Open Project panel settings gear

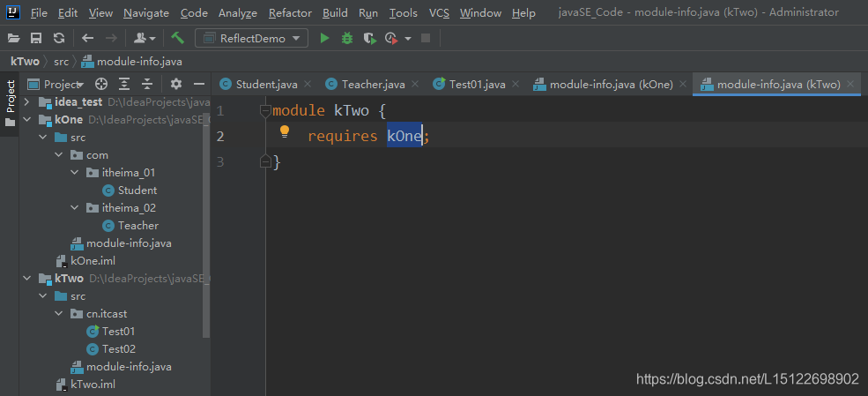[176, 84]
